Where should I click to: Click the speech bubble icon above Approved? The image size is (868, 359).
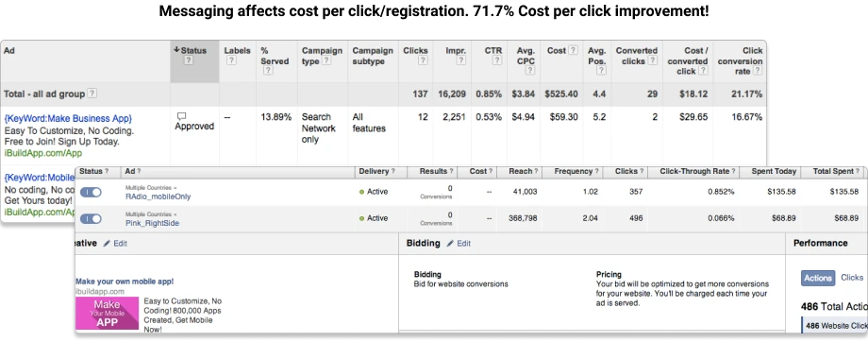(181, 116)
